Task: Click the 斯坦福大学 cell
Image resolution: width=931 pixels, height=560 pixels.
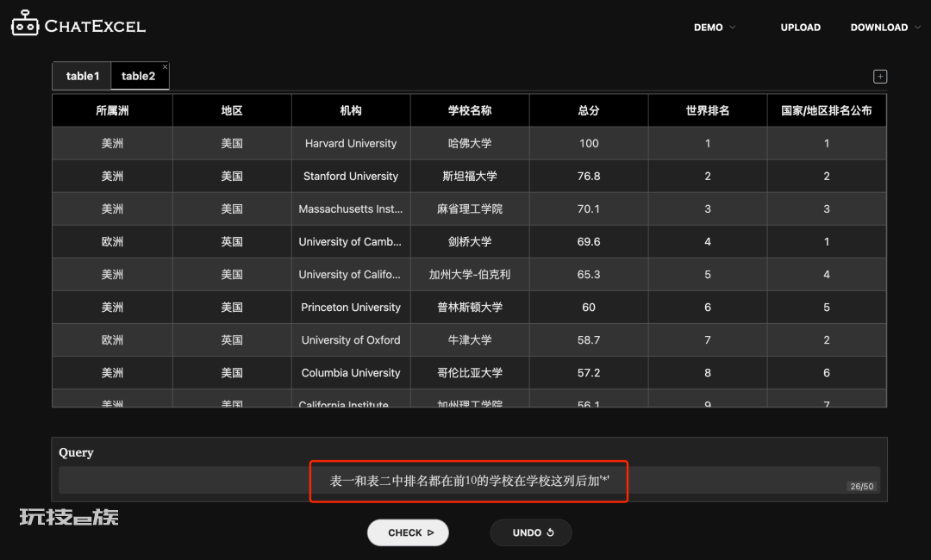Action: 470,177
